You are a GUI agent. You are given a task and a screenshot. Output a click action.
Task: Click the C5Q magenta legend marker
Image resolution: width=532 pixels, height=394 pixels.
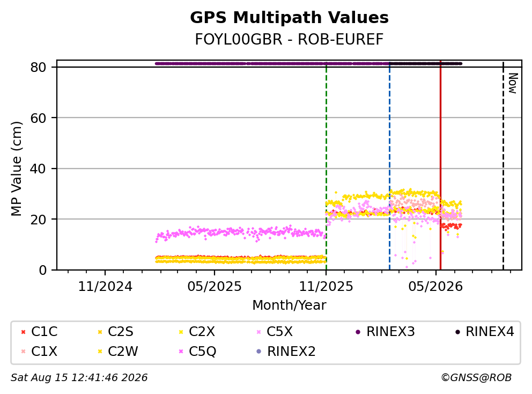coord(181,351)
